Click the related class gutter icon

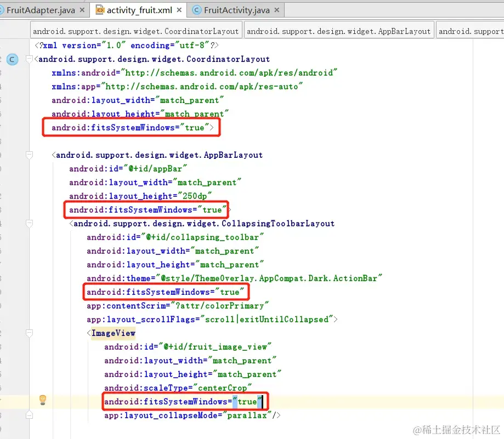pyautogui.click(x=12, y=59)
